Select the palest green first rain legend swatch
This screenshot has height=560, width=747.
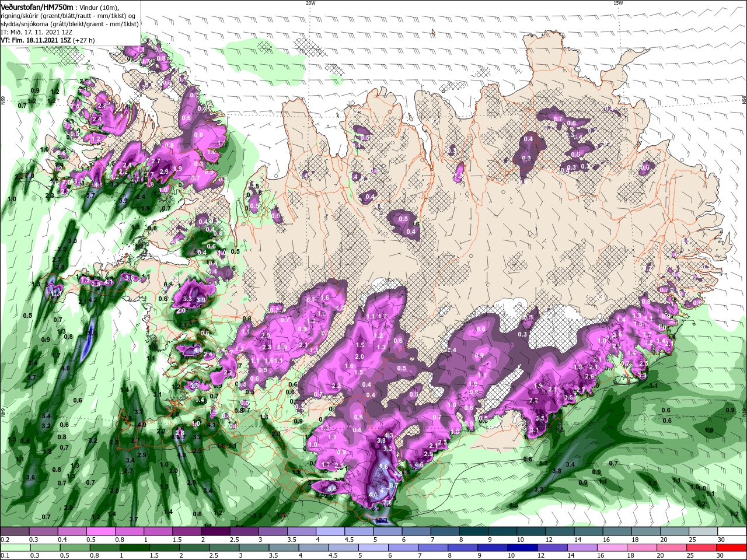[x=16, y=547]
